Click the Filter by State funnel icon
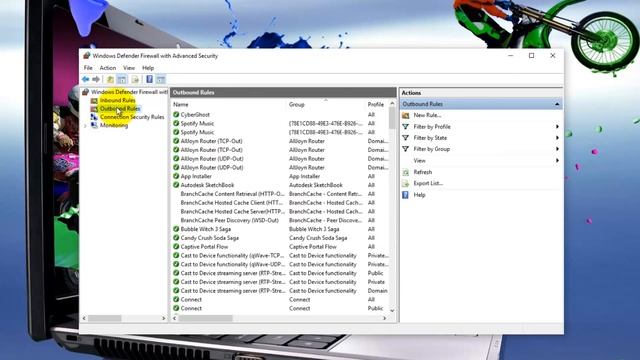The image size is (640, 360). click(x=405, y=138)
